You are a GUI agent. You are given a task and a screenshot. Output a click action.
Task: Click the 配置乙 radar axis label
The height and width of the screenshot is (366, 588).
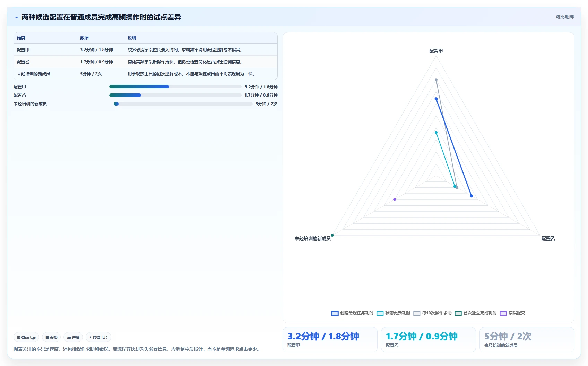click(548, 239)
